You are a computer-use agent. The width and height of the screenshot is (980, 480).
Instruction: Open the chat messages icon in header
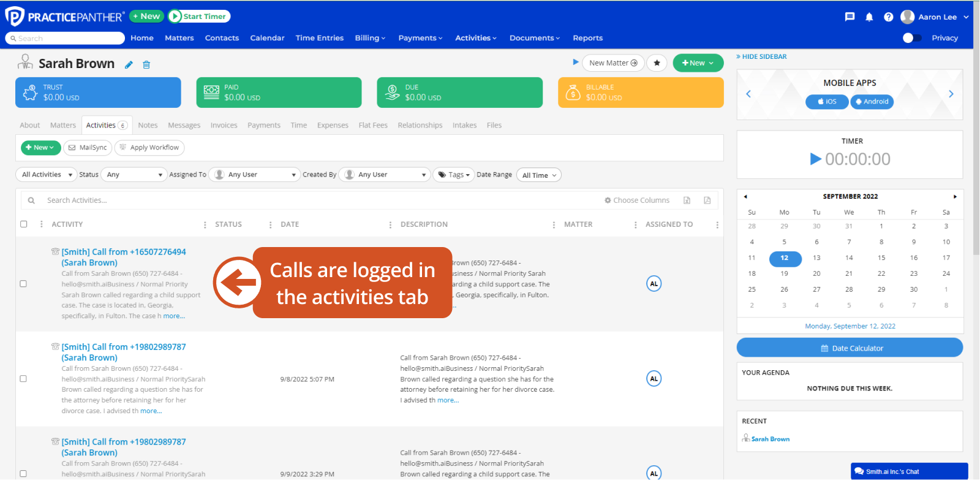(x=850, y=17)
